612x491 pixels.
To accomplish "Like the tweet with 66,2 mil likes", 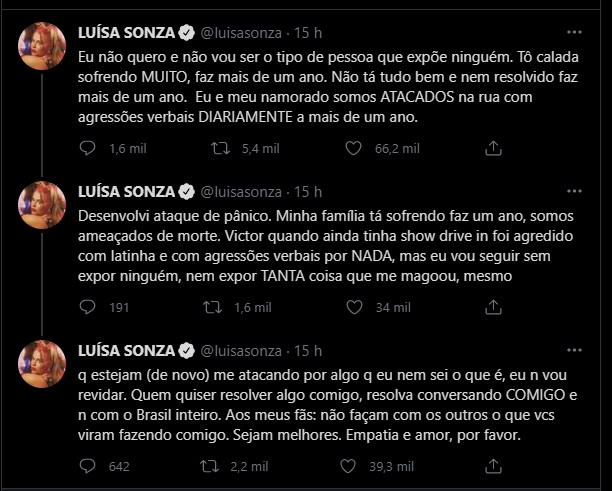I will click(354, 148).
